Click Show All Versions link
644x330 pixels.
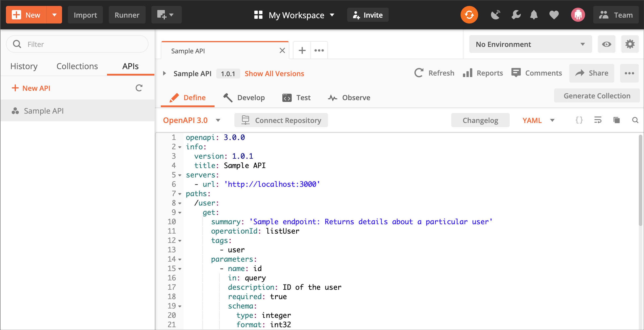tap(274, 73)
